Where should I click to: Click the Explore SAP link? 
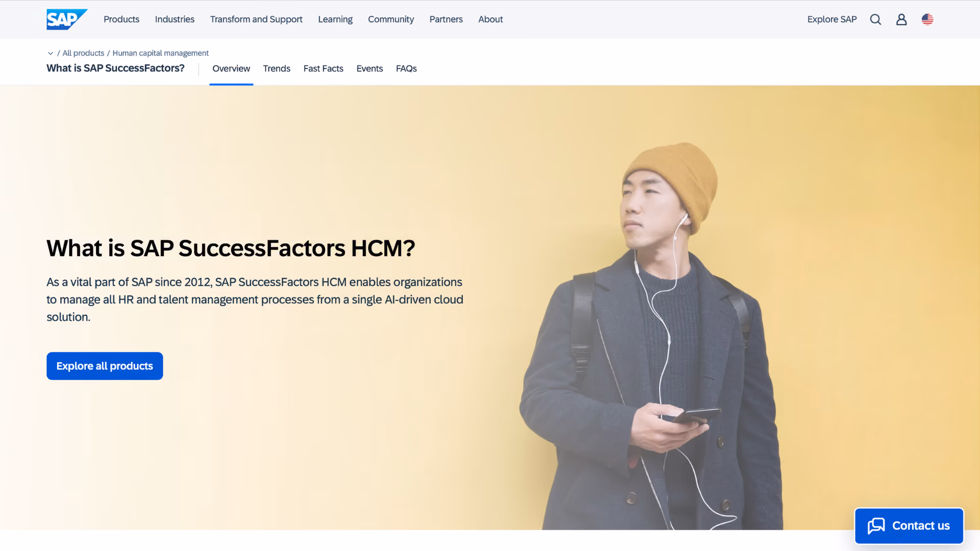[832, 19]
